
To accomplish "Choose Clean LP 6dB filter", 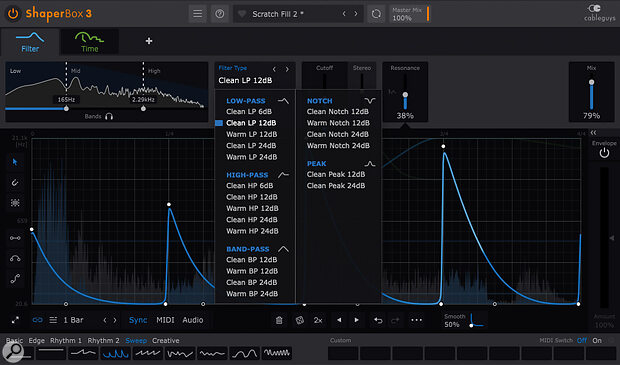I will pyautogui.click(x=249, y=112).
